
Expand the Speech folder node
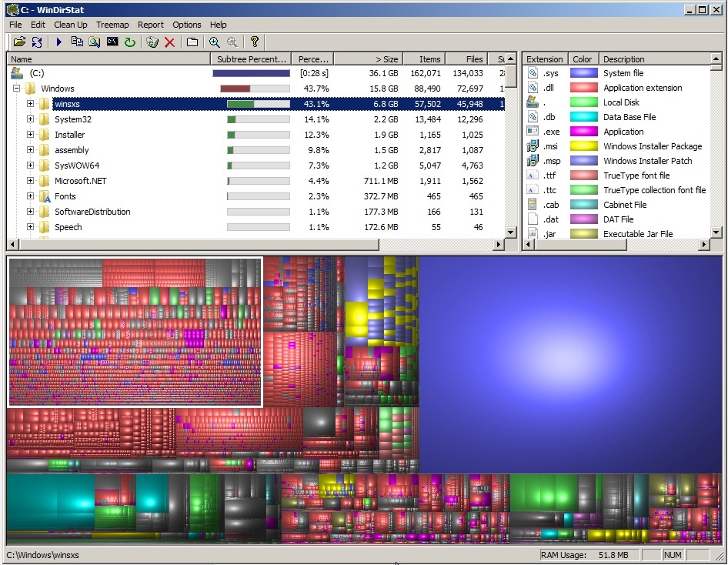click(30, 227)
